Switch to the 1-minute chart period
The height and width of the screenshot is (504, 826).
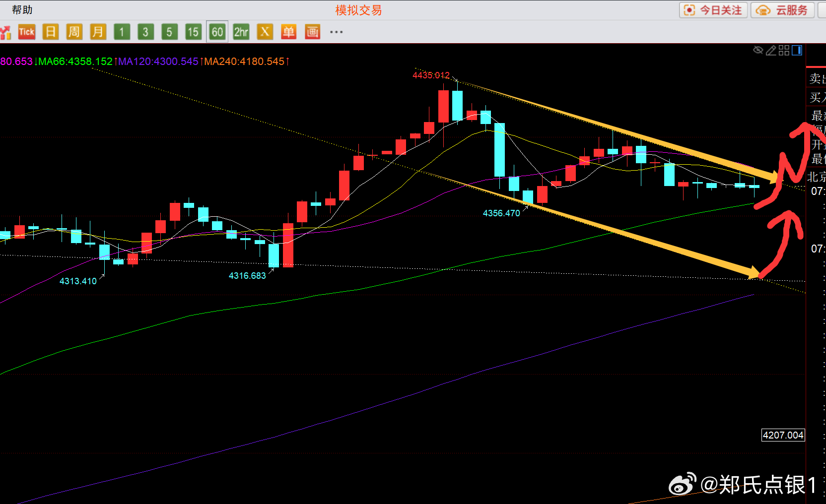(122, 32)
